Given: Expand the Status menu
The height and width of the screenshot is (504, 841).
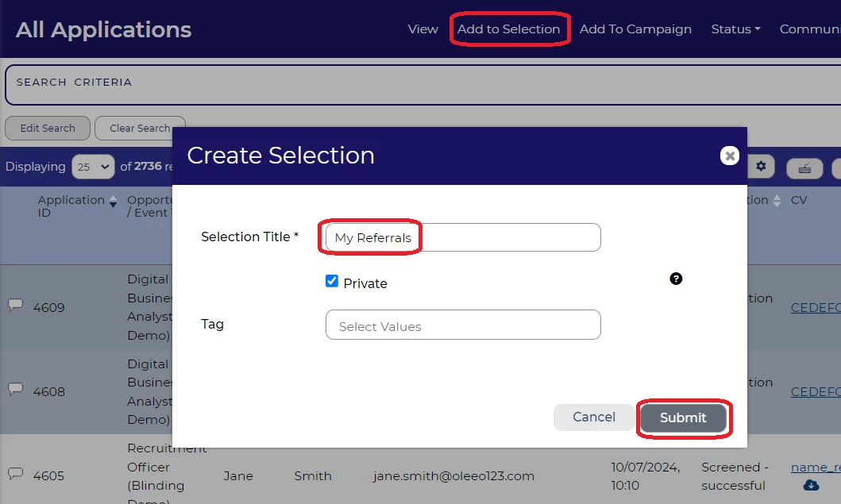Looking at the screenshot, I should point(735,29).
